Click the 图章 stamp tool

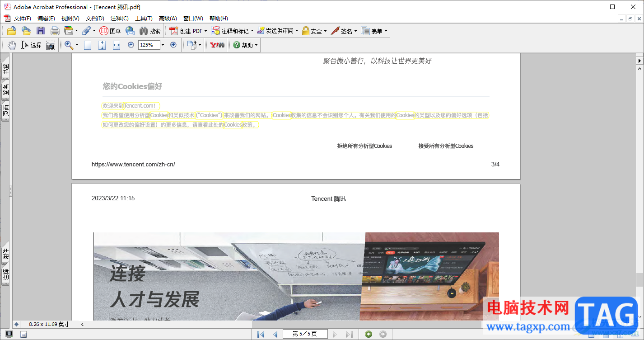point(110,31)
